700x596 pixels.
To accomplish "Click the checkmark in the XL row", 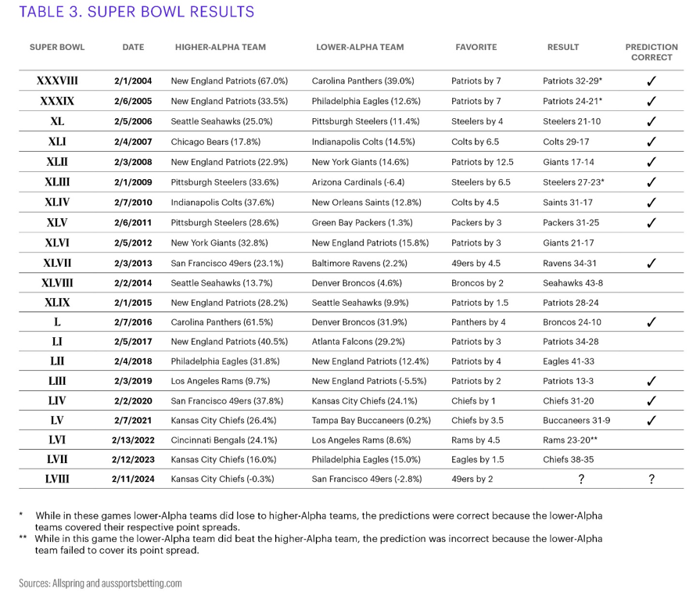I will pyautogui.click(x=652, y=121).
